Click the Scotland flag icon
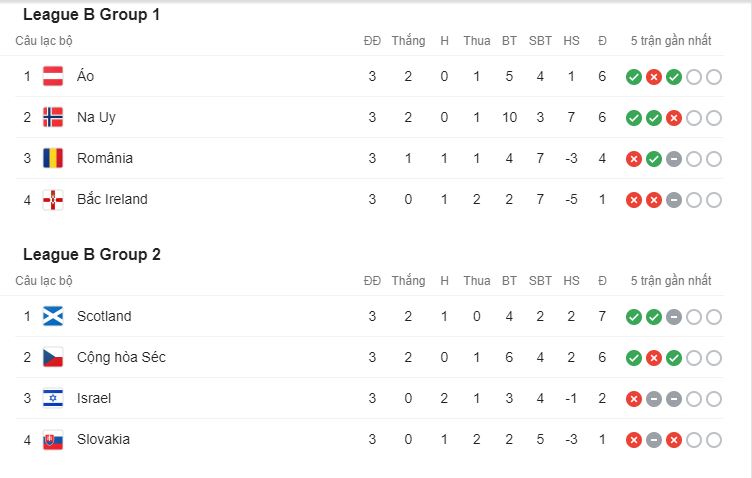Viewport: 752px width, 478px height. (53, 316)
